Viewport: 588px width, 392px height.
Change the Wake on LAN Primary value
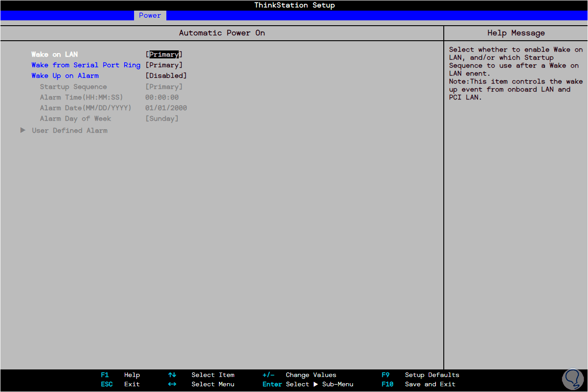(164, 54)
